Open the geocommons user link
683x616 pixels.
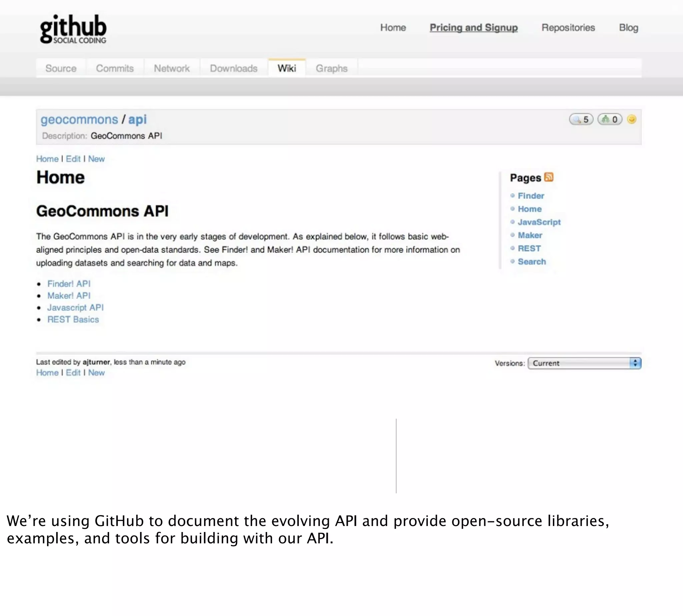pos(79,119)
